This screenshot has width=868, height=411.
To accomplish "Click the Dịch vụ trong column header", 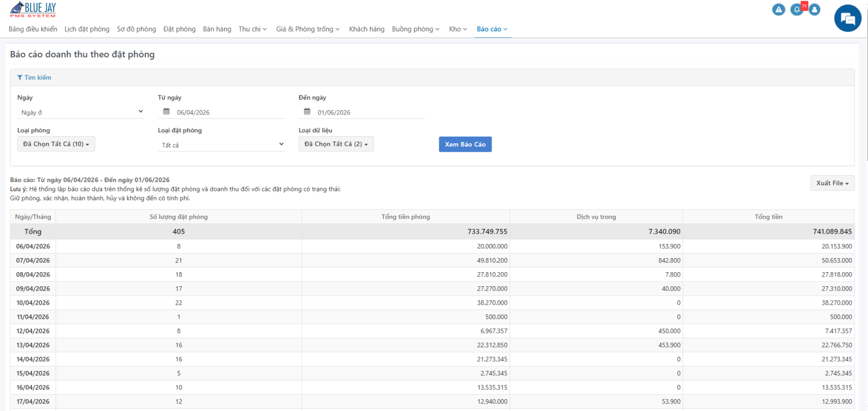I will 596,217.
